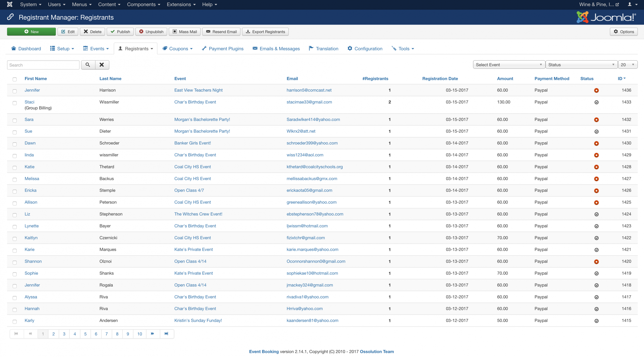Screen dimensions: 644x357
Task: Tick the checkbox for Sara Werries row
Action: (x=15, y=120)
